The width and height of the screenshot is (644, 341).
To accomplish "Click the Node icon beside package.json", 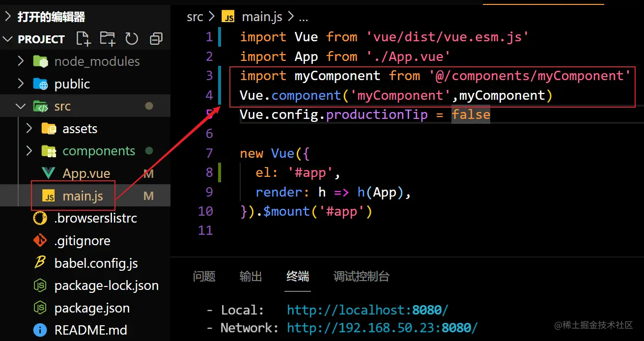I will point(40,308).
